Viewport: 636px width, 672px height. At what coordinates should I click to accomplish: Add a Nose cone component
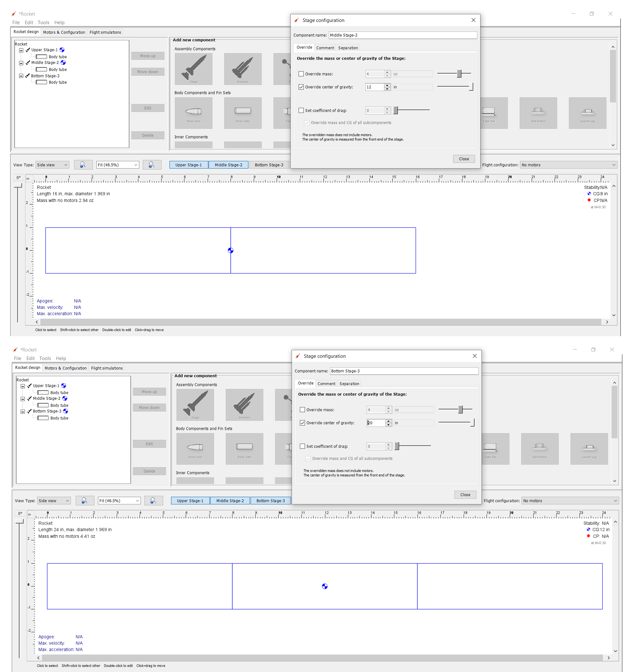194,113
